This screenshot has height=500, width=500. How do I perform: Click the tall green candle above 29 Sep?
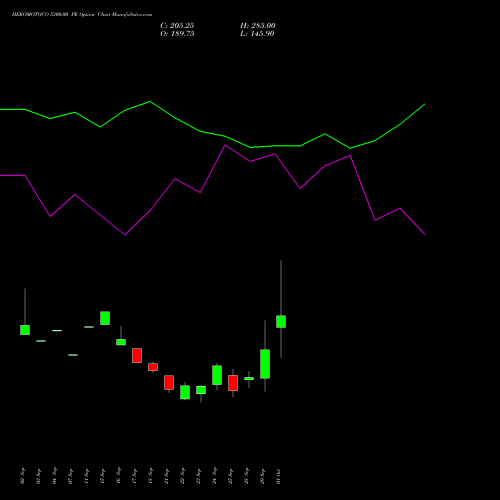[265, 364]
